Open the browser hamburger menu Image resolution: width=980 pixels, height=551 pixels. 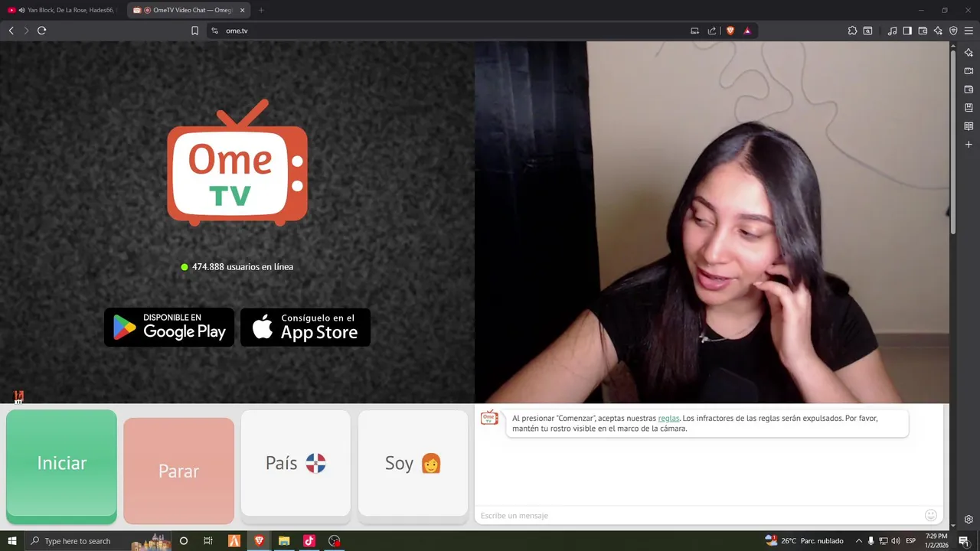(x=969, y=31)
